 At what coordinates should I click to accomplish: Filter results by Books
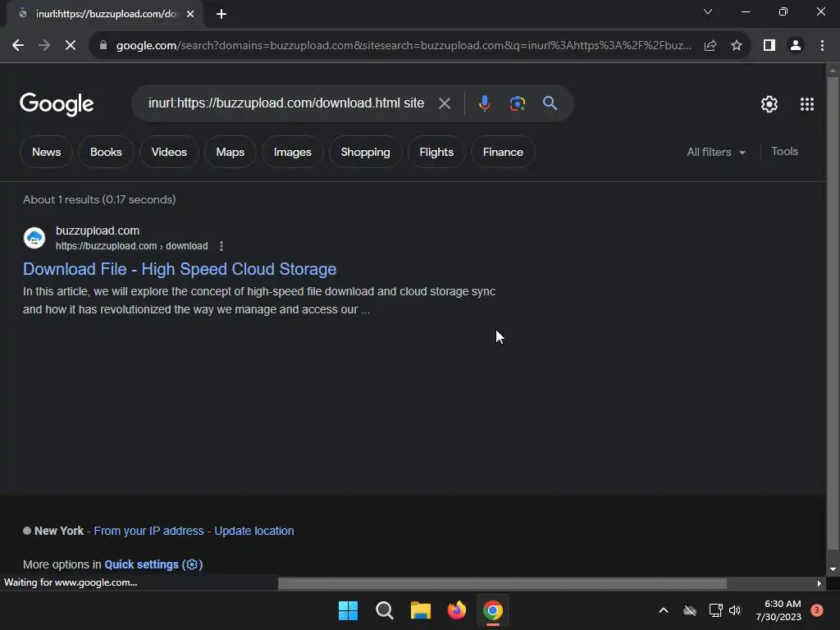pyautogui.click(x=106, y=152)
